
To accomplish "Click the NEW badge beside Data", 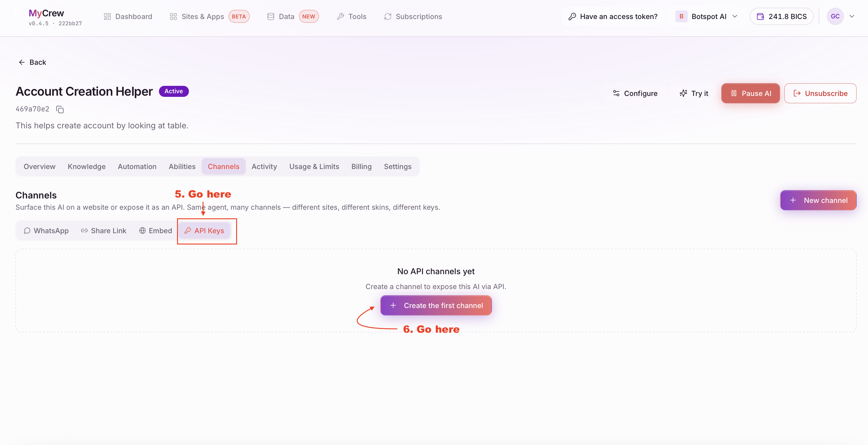I will pos(309,17).
